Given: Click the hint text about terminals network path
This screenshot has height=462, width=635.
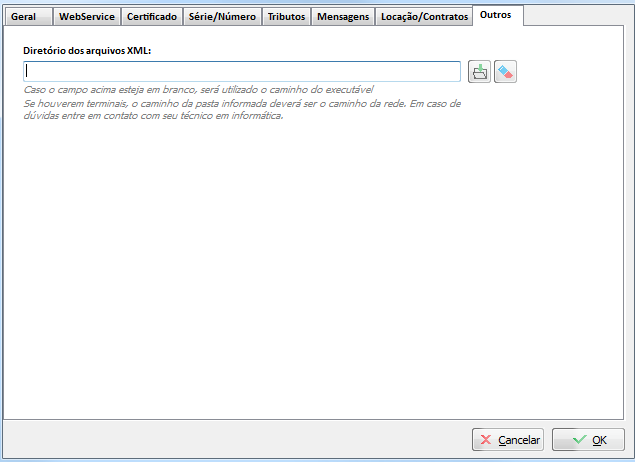Looking at the screenshot, I should (x=241, y=103).
